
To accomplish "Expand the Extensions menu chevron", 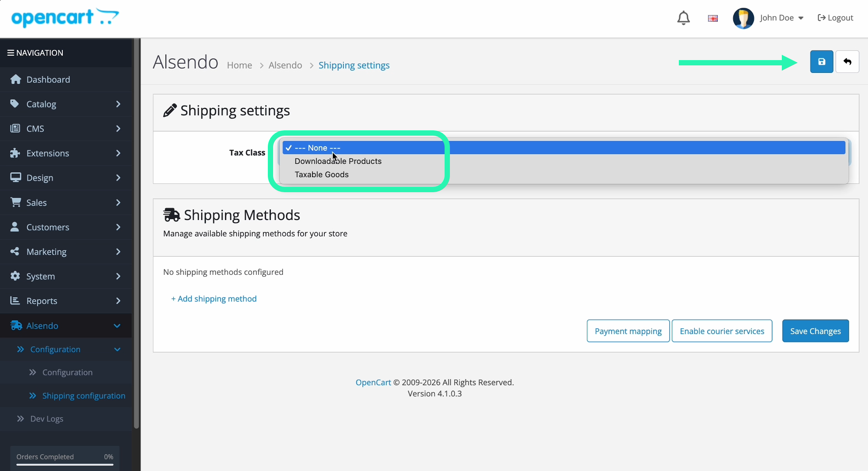I will (x=118, y=153).
